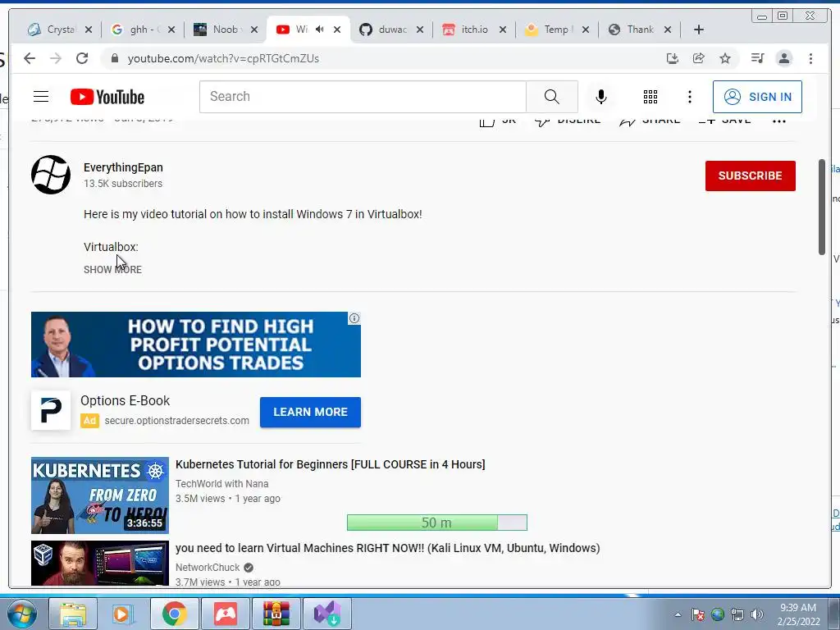The height and width of the screenshot is (630, 840).
Task: Go back with the browser back arrow
Action: [30, 58]
